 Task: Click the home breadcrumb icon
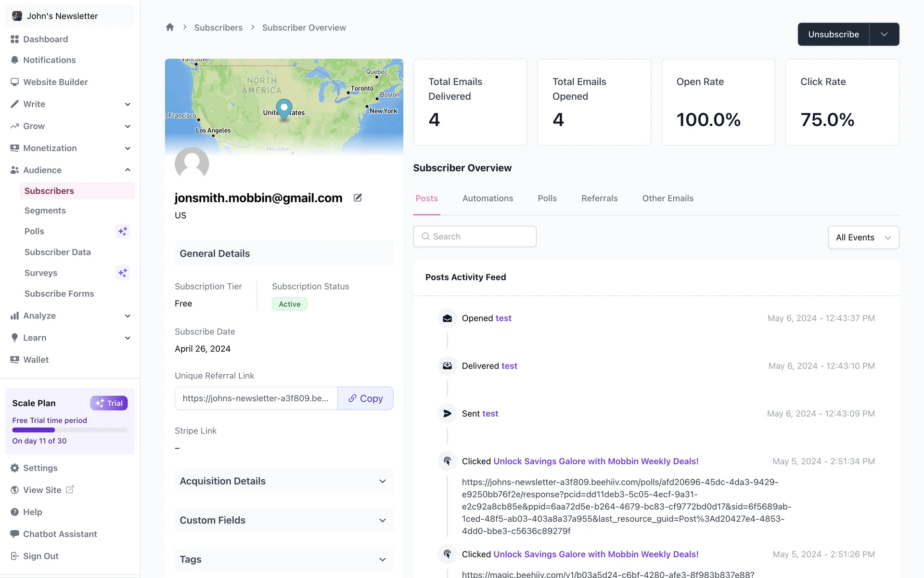169,27
